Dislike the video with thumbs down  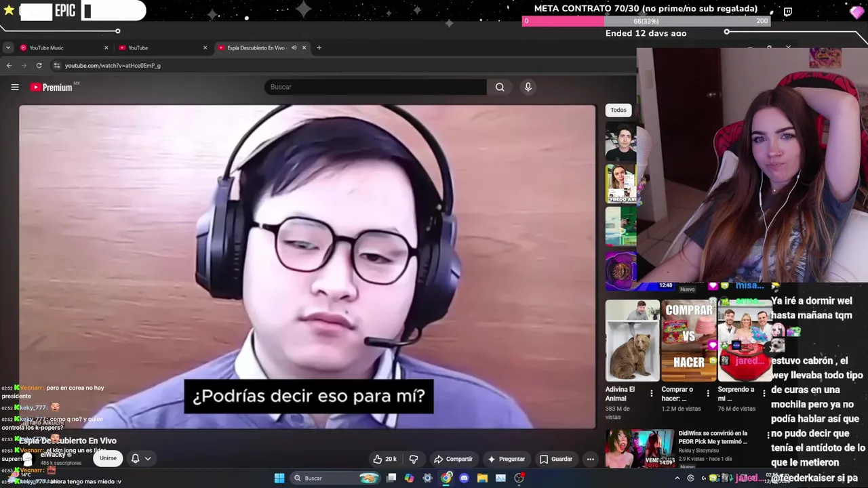click(x=414, y=459)
